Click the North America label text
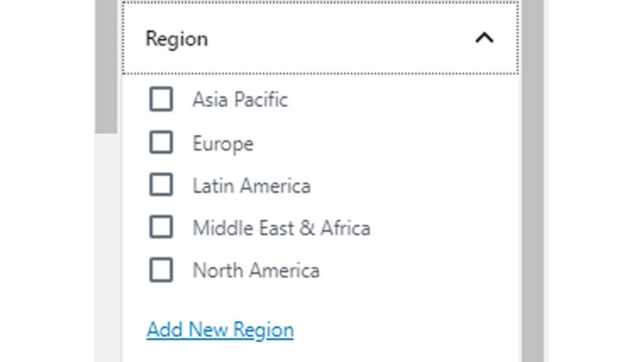 coord(255,270)
